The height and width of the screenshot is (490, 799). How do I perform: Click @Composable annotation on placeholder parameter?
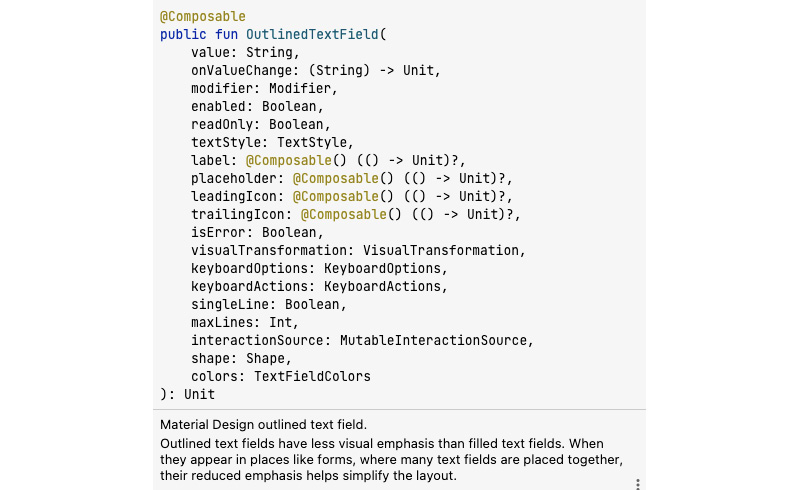coord(336,179)
